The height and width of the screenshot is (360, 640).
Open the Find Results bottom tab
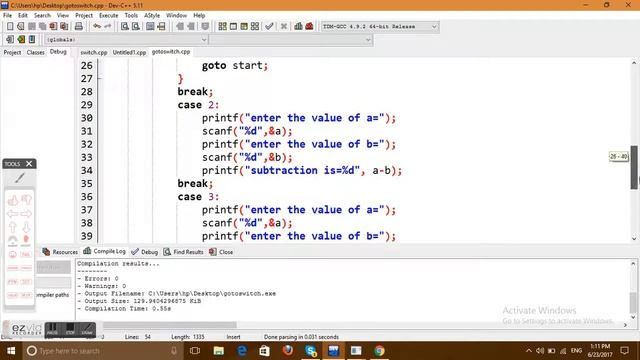[184, 252]
